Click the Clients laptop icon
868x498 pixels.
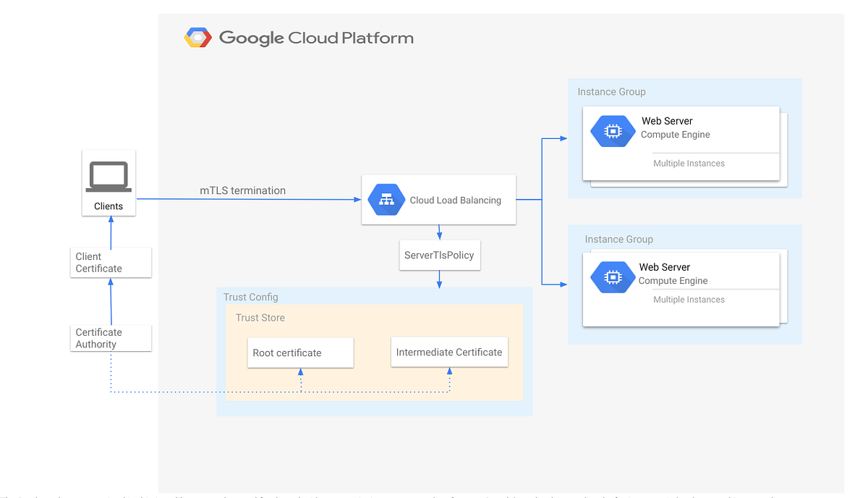(109, 175)
